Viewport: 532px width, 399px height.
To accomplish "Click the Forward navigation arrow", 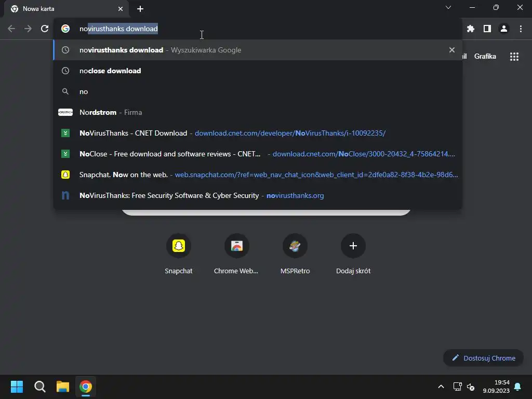I will (x=28, y=29).
